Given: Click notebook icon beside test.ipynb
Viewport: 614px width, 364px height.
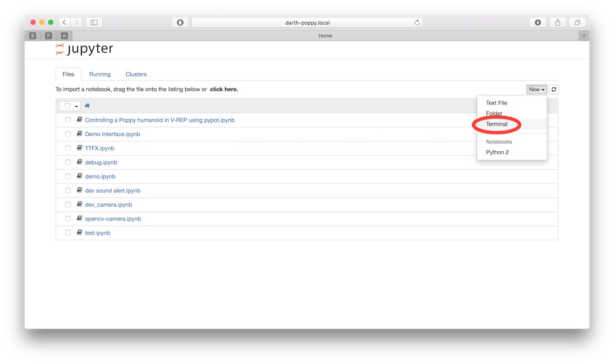Looking at the screenshot, I should pyautogui.click(x=79, y=232).
